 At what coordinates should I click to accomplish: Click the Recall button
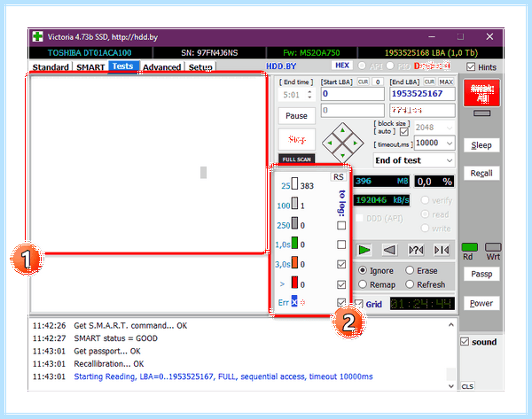tap(481, 174)
